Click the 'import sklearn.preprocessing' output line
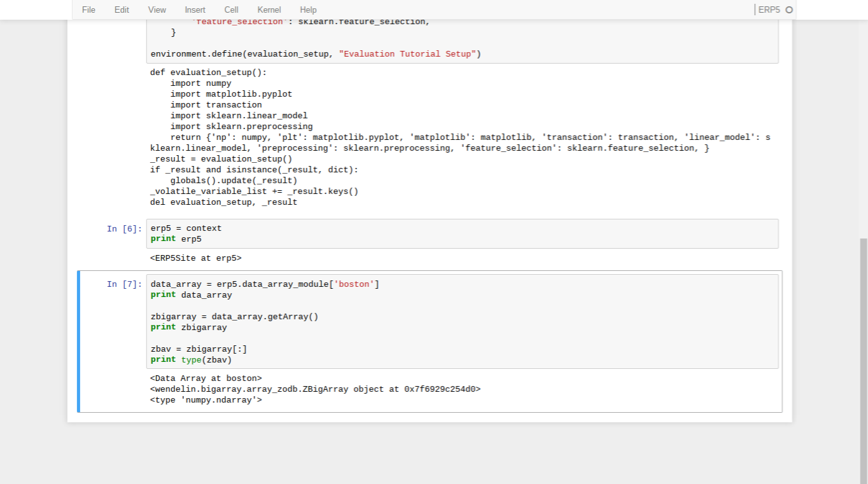This screenshot has width=868, height=484. coord(242,127)
